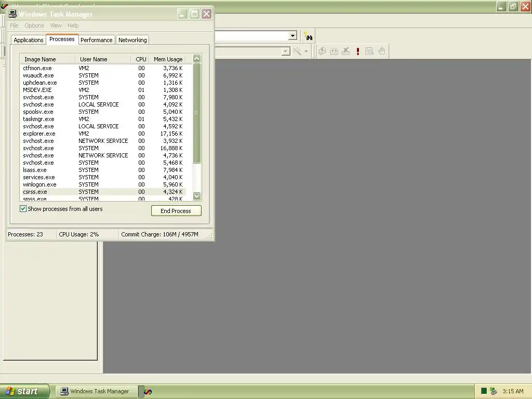Select the wuauclt.exe process
Image resolution: width=532 pixels, height=399 pixels.
(103, 75)
